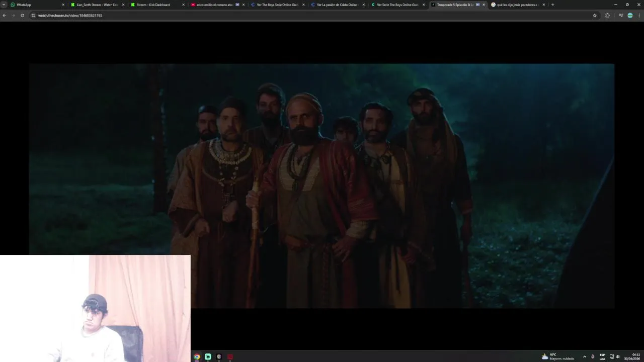Open the weather widget showing 10°C
Viewport: 644px width, 362px height.
(558, 356)
